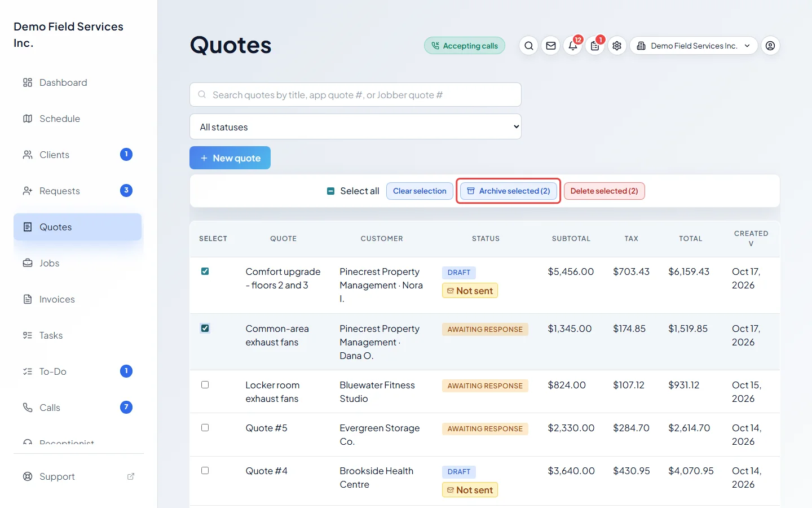Click the Support lifebuoy icon
This screenshot has height=508, width=812.
coord(28,476)
